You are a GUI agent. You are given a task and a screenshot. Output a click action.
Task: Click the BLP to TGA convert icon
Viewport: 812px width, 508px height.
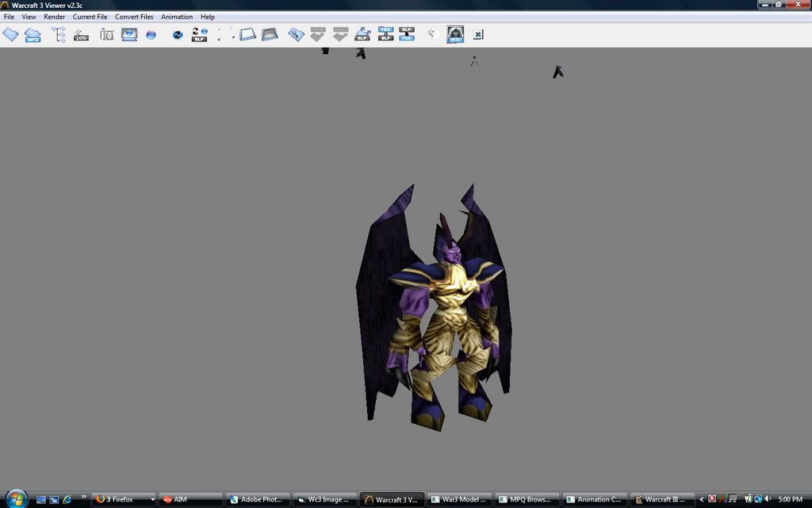pyautogui.click(x=407, y=34)
